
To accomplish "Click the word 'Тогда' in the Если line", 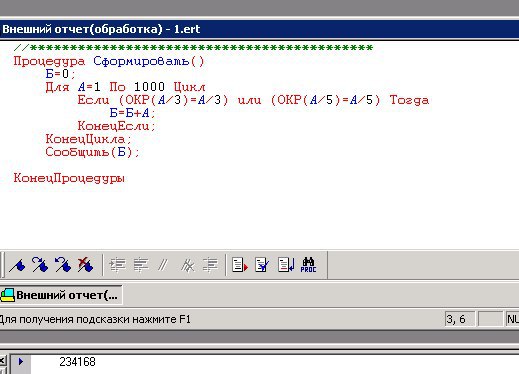I will [x=409, y=100].
